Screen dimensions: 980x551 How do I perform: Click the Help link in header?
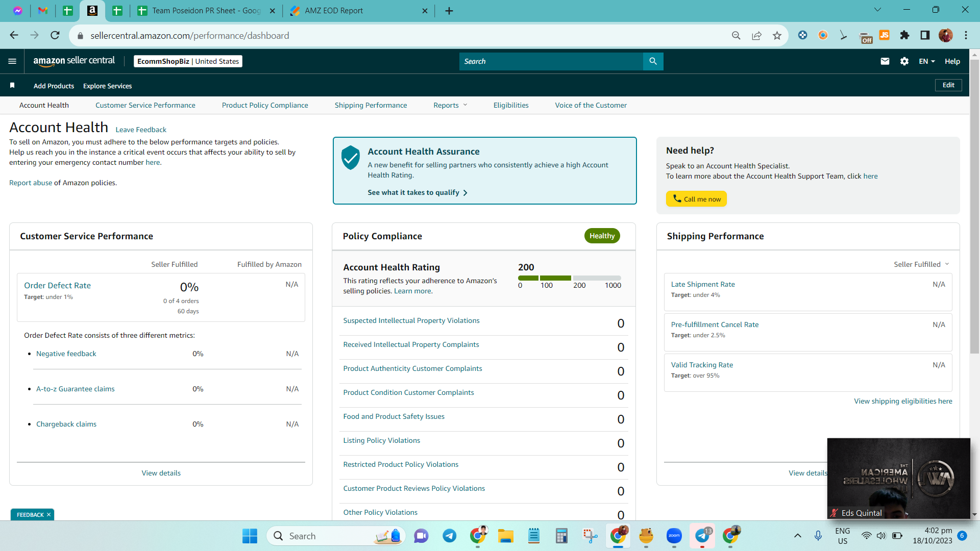click(952, 61)
